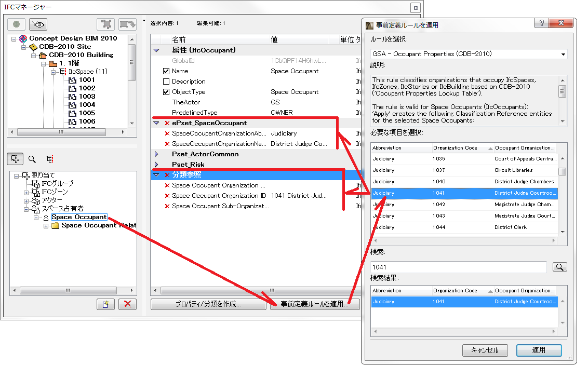
Task: Remove ePset_SpaceOccupant via its red X
Action: coord(167,123)
